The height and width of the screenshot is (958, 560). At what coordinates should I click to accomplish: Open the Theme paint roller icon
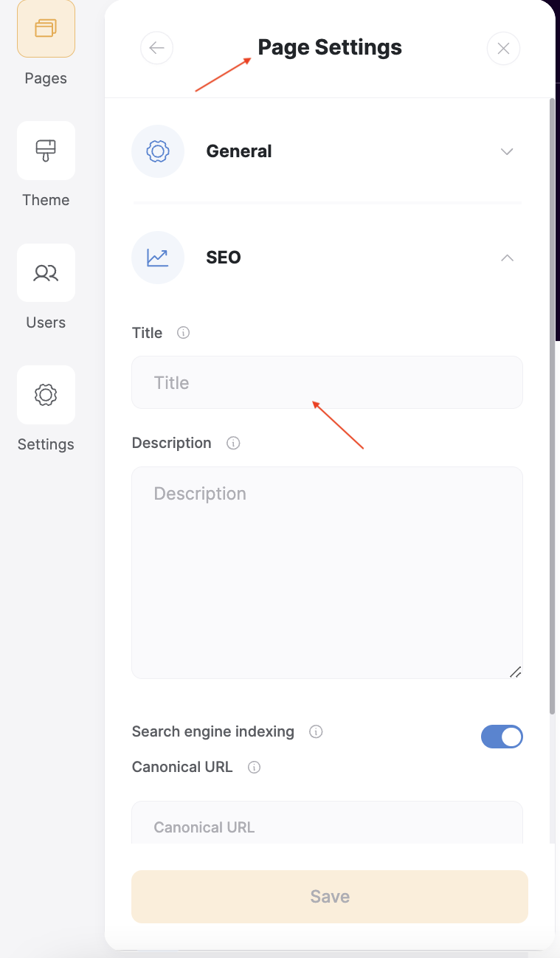[46, 151]
